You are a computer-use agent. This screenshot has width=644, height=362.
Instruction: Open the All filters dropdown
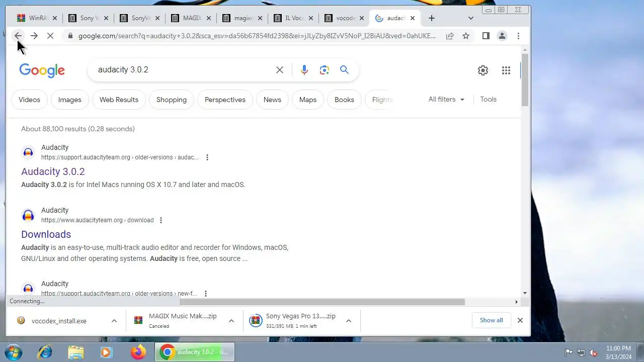pyautogui.click(x=446, y=100)
